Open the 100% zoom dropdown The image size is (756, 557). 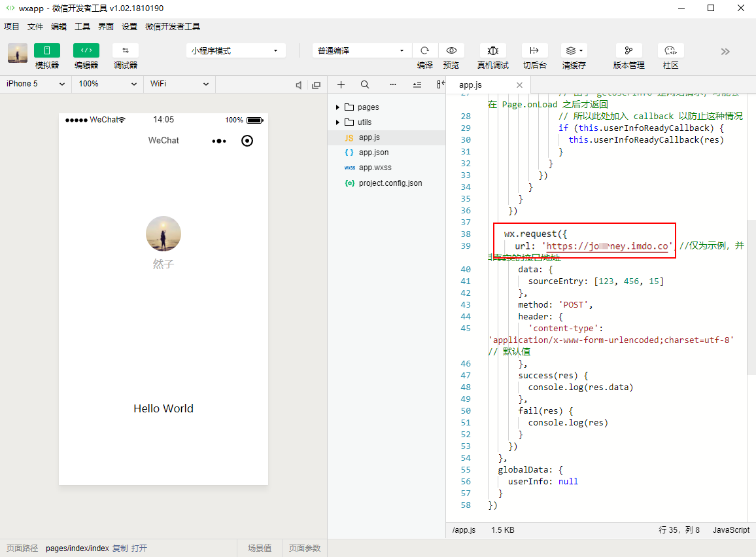click(107, 84)
